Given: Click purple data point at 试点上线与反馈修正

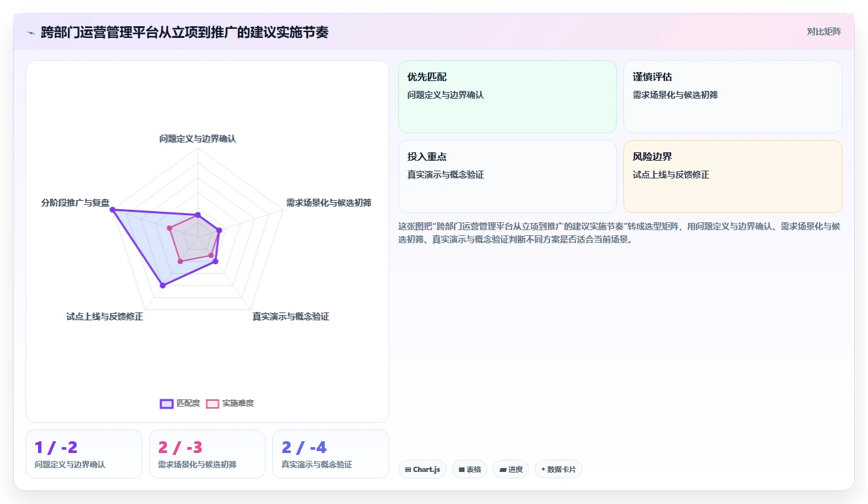Looking at the screenshot, I should point(163,285).
